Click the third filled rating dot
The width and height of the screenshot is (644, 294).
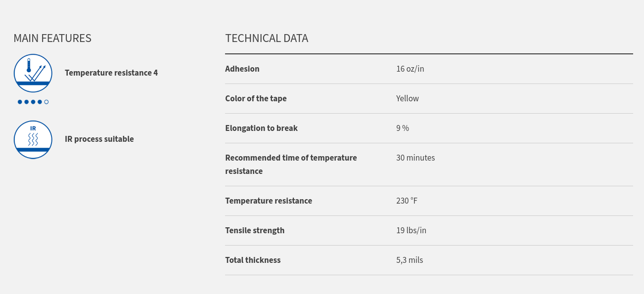coord(33,102)
